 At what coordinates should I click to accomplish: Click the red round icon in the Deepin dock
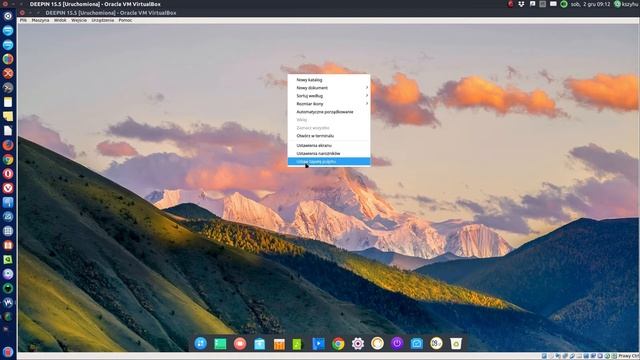240,344
